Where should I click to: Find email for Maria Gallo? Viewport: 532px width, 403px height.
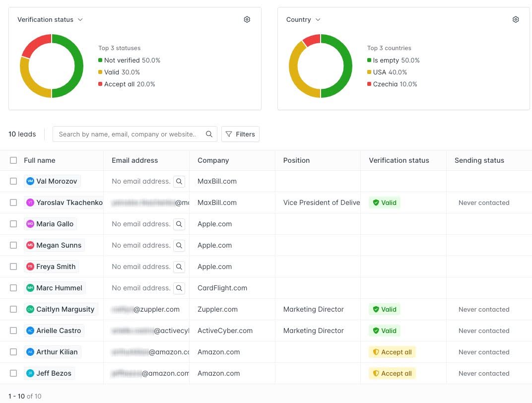click(179, 224)
